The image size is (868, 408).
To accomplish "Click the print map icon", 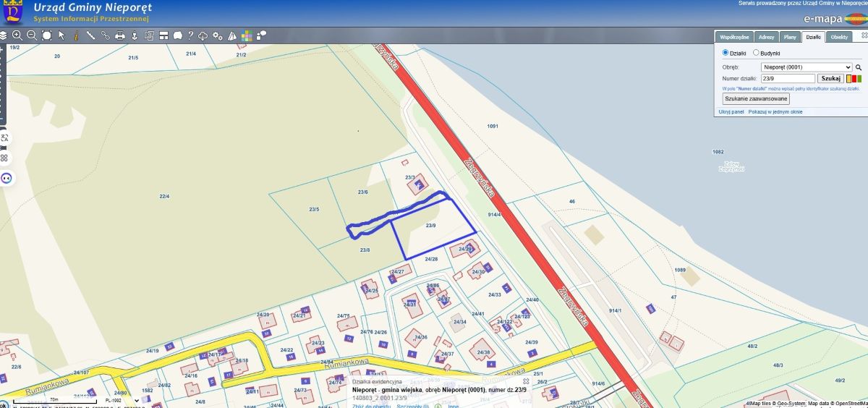I will click(x=120, y=35).
